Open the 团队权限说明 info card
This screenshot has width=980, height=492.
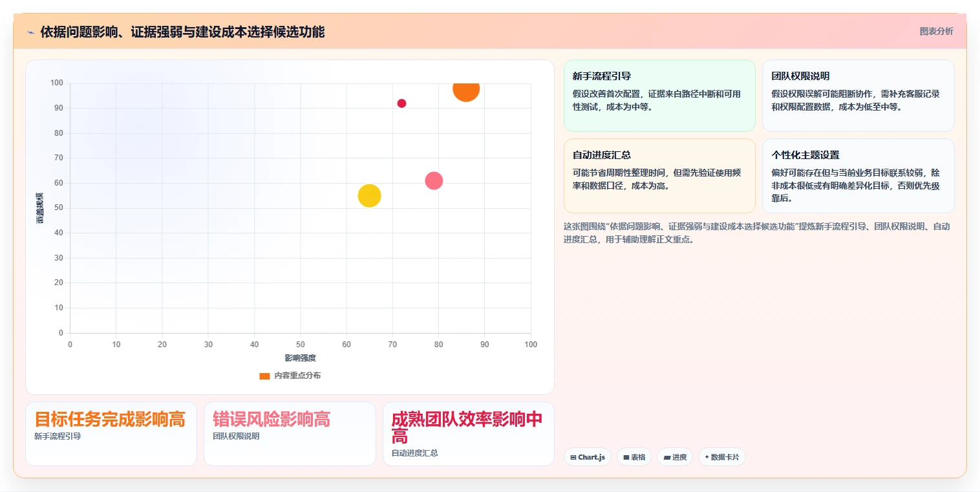858,96
